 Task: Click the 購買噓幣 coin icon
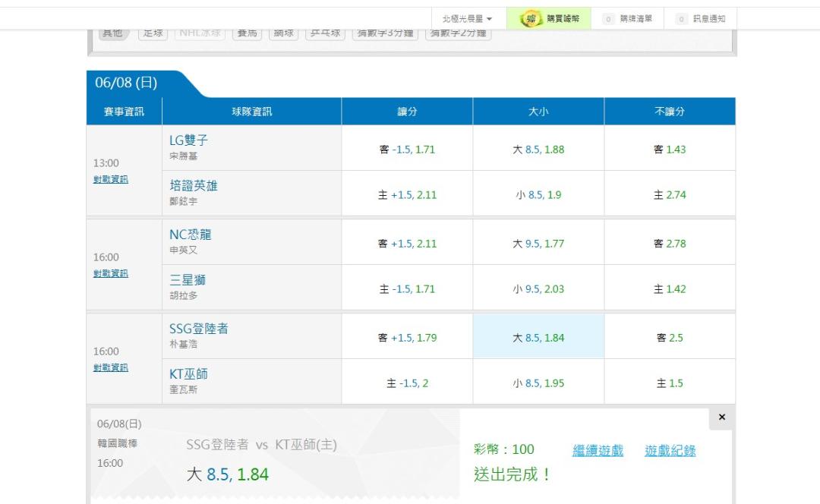click(530, 19)
